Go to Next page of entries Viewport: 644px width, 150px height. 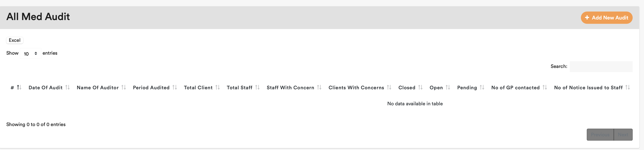pos(623,135)
